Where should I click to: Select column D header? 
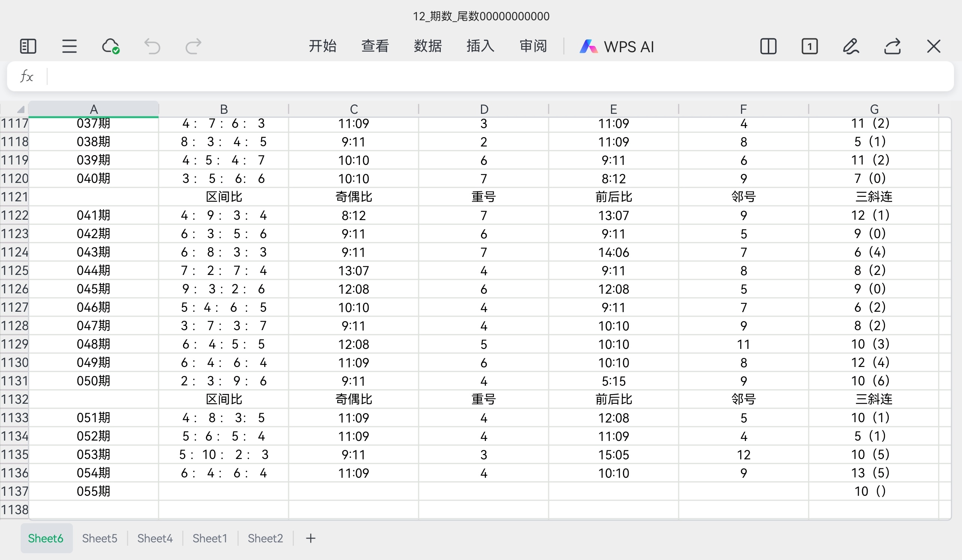tap(484, 109)
